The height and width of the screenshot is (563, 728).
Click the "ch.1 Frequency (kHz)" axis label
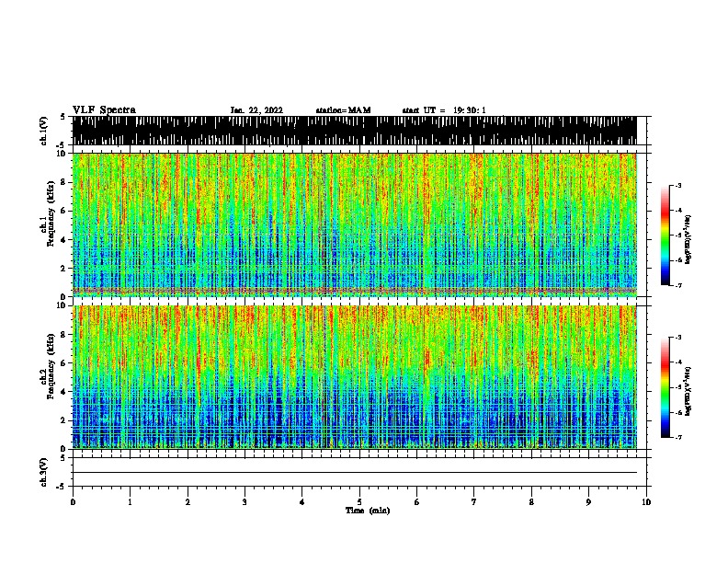click(48, 213)
